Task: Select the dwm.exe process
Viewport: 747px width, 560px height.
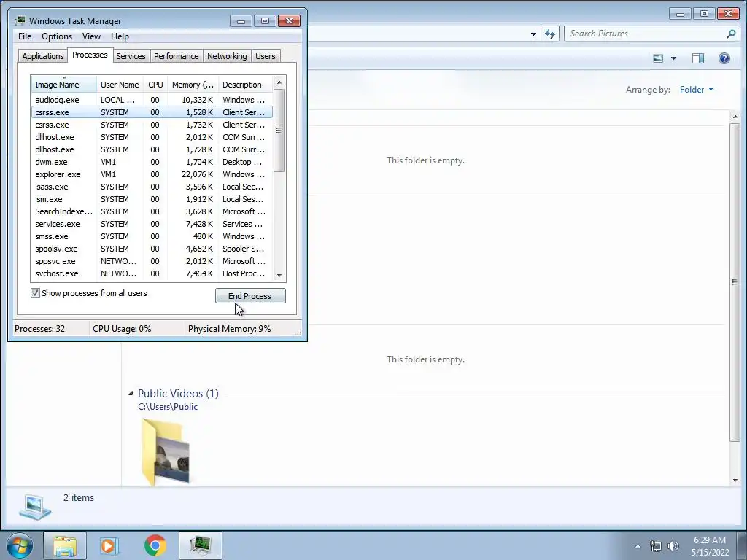Action: (152, 162)
